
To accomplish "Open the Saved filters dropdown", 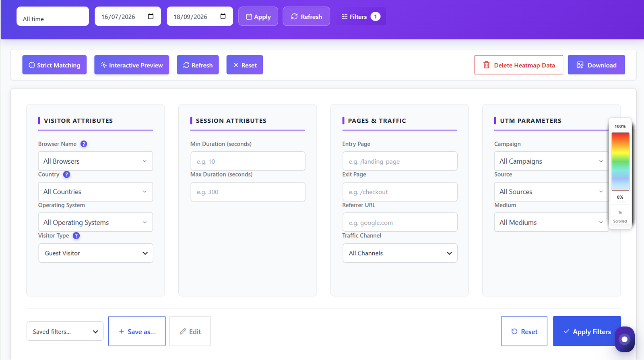I will 65,331.
